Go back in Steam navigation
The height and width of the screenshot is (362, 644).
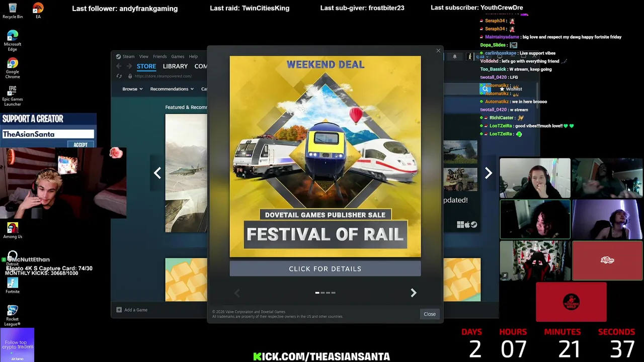(119, 66)
